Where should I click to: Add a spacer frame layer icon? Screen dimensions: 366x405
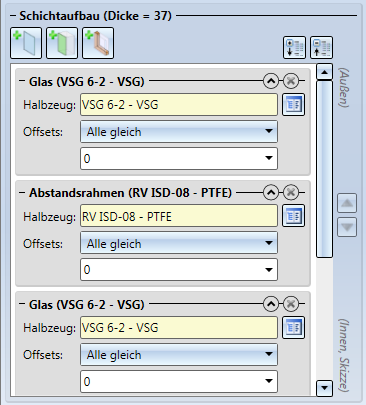tap(98, 43)
